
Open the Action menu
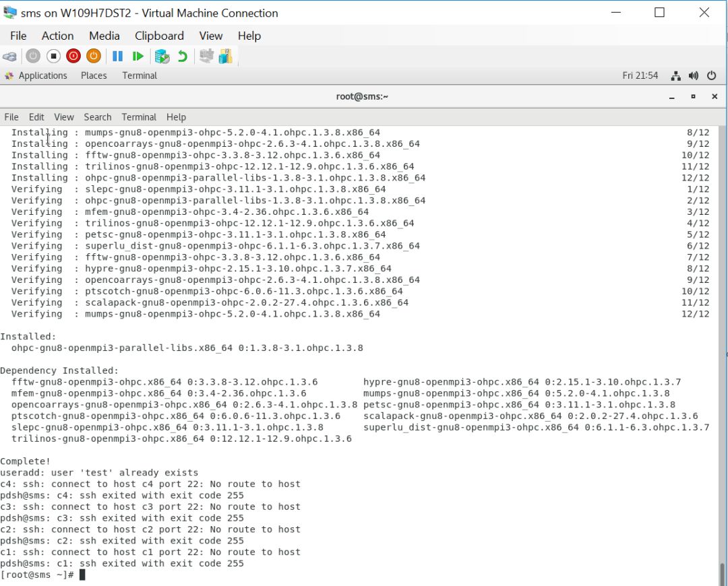click(57, 36)
